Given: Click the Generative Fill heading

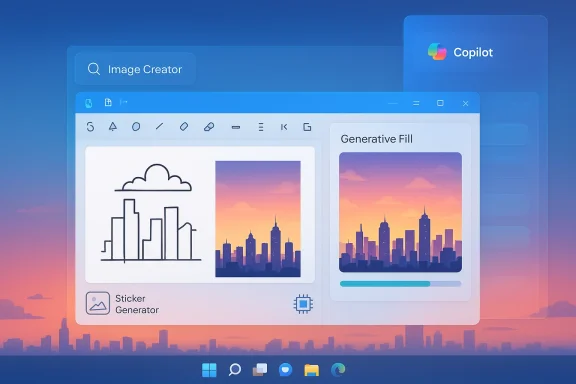Looking at the screenshot, I should 376,139.
